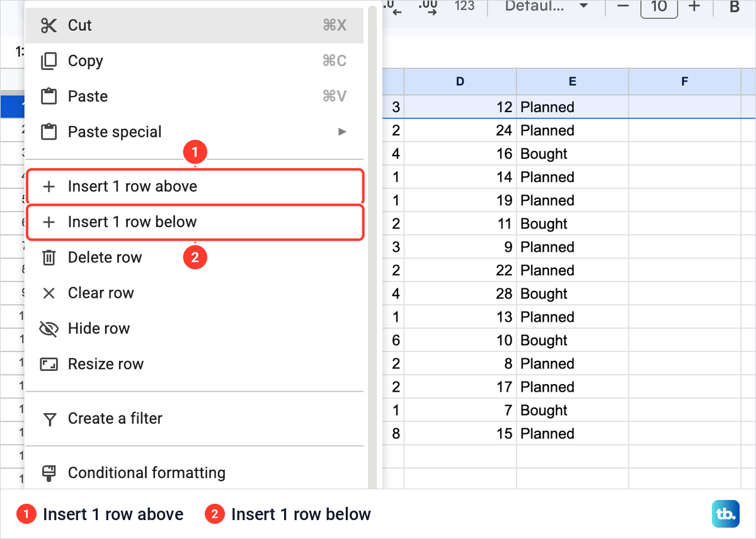Click cell with value 16 in column D
756x539 pixels.
point(460,154)
